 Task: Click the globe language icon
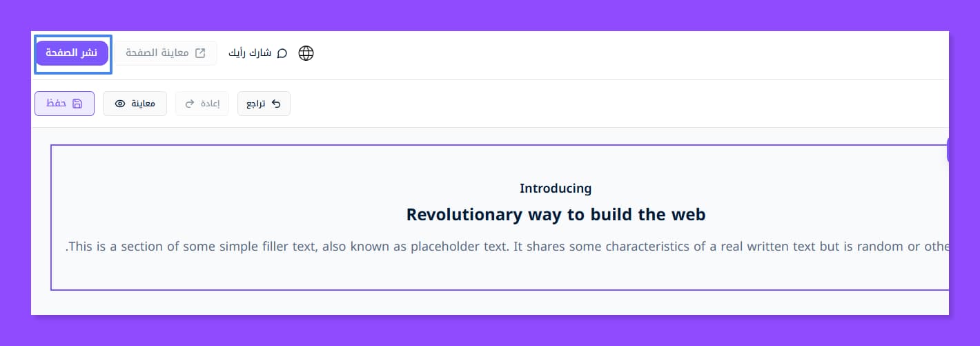click(306, 53)
